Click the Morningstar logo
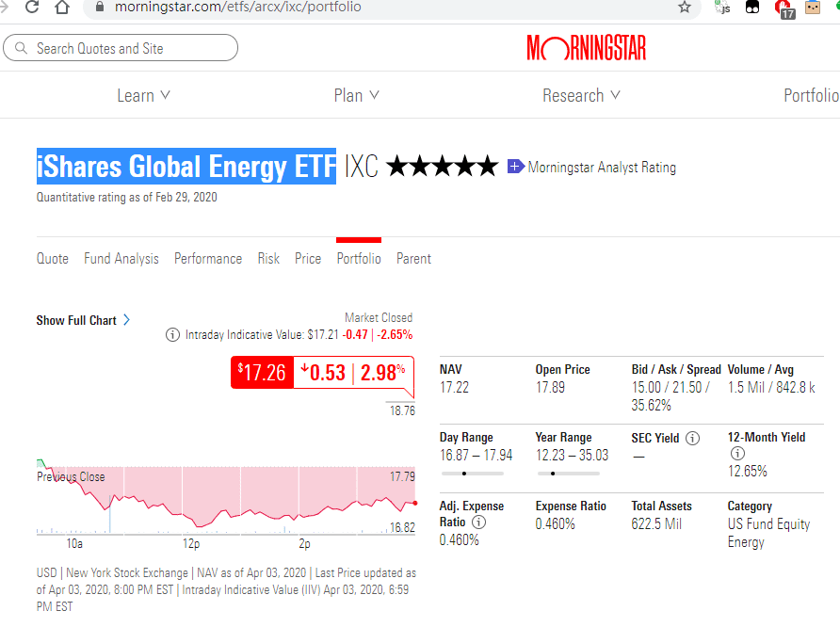Image resolution: width=840 pixels, height=643 pixels. [586, 48]
